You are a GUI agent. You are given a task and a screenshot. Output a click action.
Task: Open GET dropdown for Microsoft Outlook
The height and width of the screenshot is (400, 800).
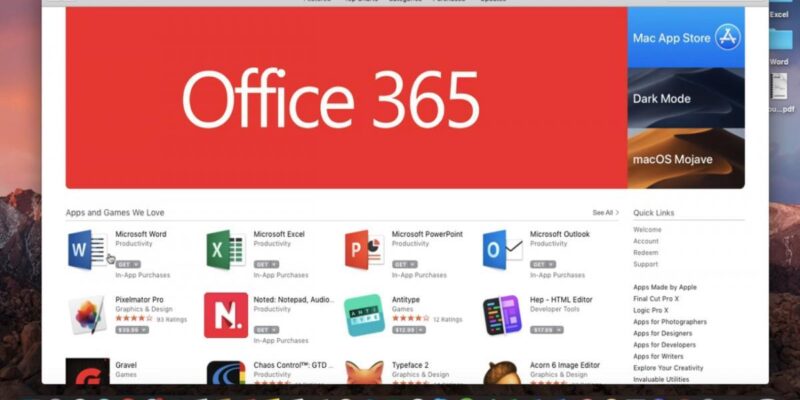542,264
